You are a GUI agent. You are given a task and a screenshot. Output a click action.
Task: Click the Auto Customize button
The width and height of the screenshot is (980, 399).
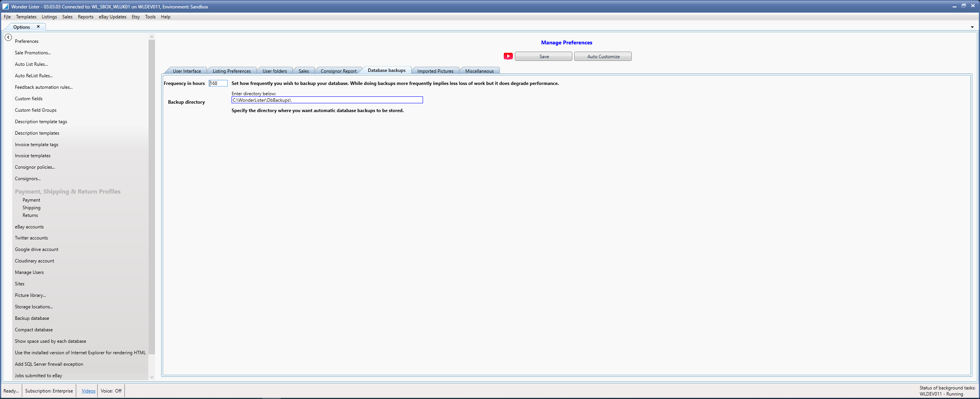pyautogui.click(x=603, y=57)
